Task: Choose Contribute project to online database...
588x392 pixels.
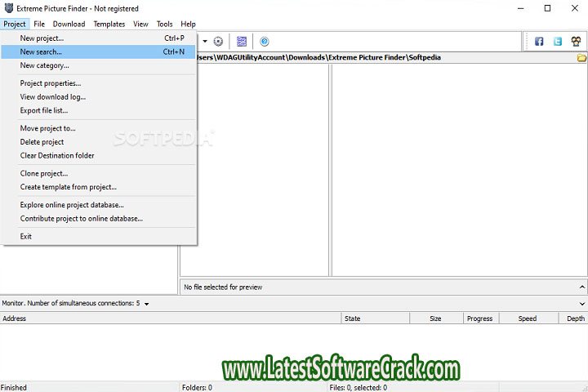Action: [x=99, y=218]
